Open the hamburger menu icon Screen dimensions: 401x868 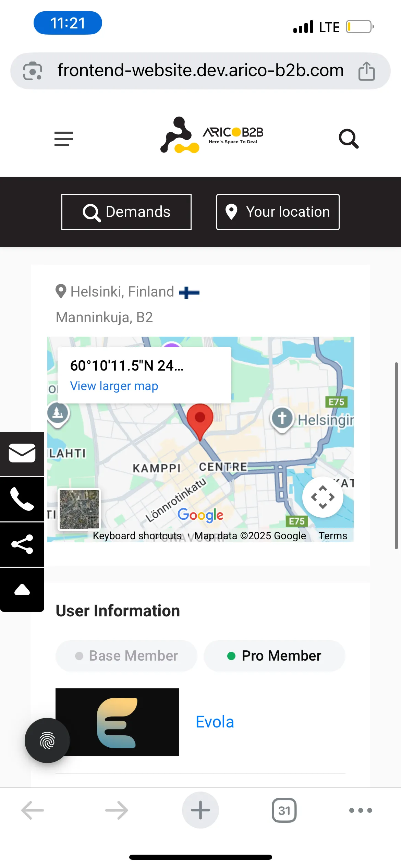(64, 139)
